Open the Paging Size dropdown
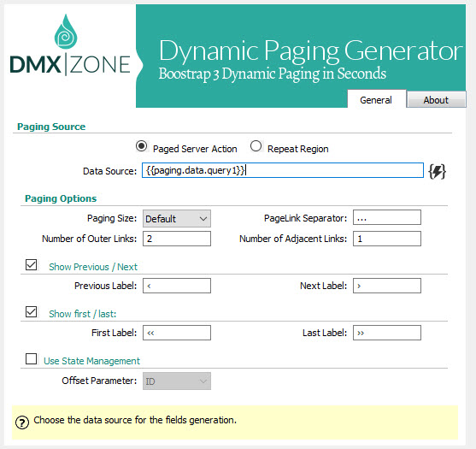The image size is (476, 449). tap(177, 218)
